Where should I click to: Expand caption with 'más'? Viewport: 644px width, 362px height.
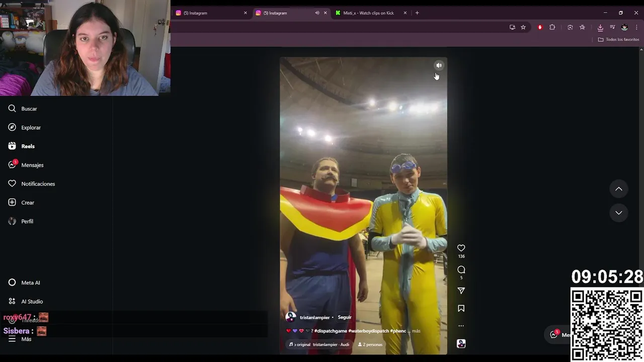(416, 331)
